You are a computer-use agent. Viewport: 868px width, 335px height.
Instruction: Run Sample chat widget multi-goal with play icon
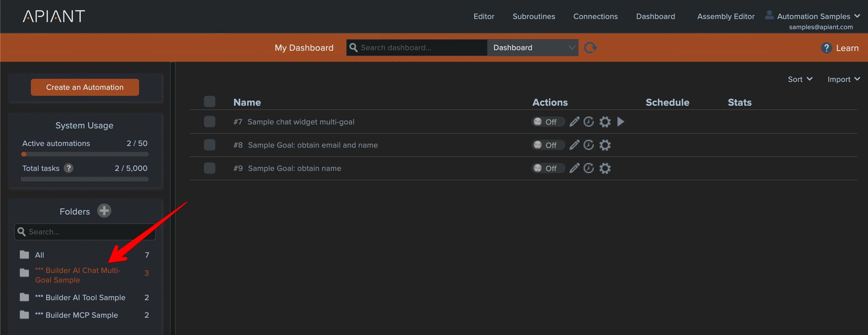(x=621, y=122)
